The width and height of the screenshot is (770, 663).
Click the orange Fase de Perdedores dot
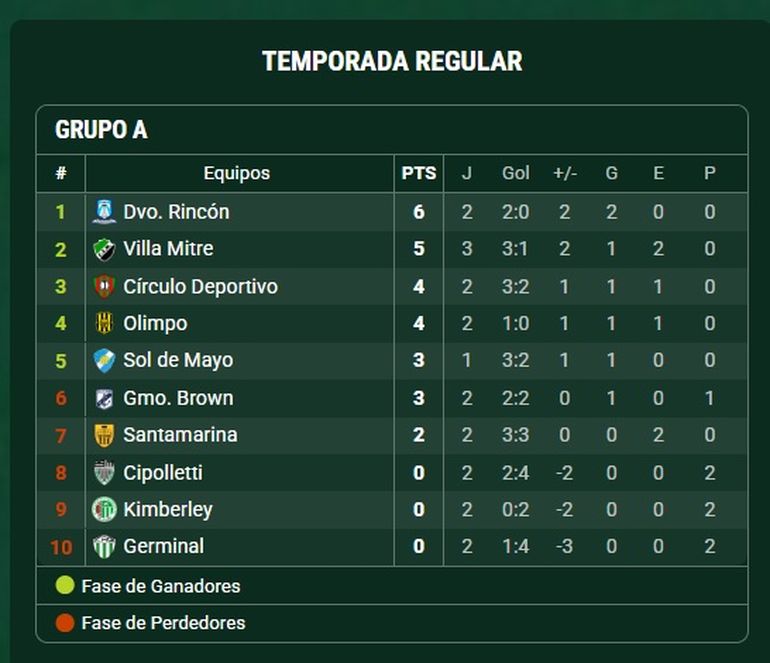(x=65, y=623)
